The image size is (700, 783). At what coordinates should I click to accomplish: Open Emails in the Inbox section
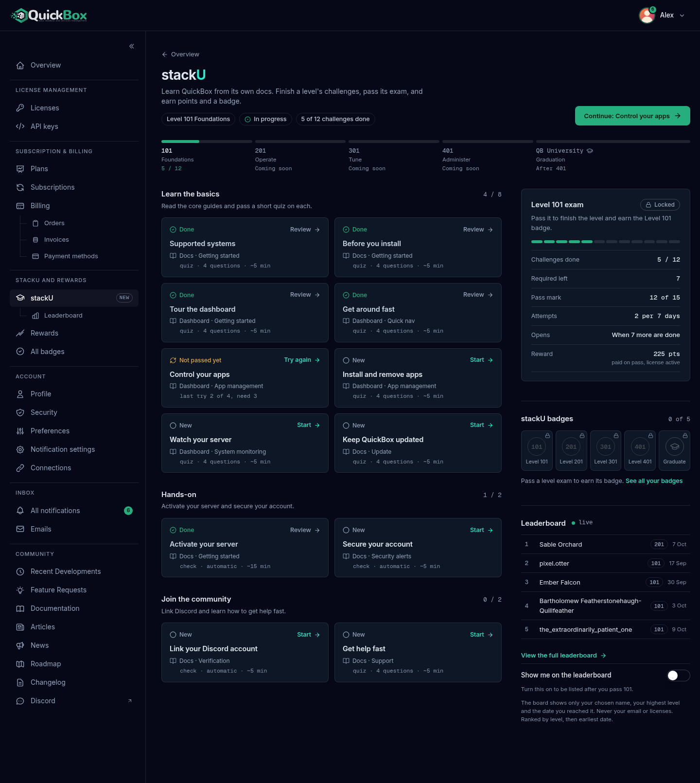pyautogui.click(x=74, y=529)
